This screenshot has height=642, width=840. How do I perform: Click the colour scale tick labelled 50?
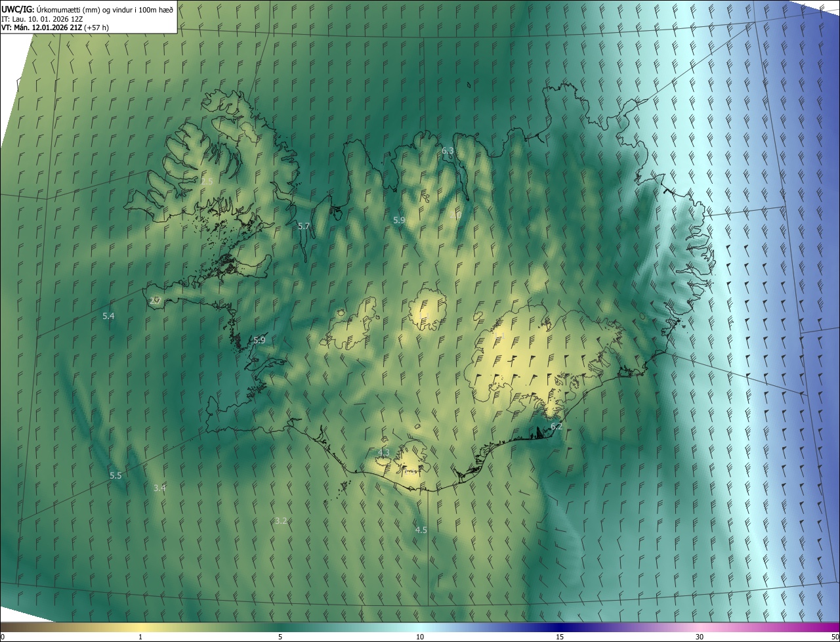pos(835,637)
